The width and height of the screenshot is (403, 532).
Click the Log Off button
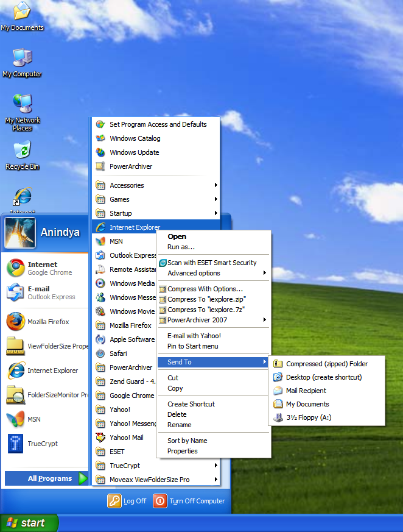(127, 501)
